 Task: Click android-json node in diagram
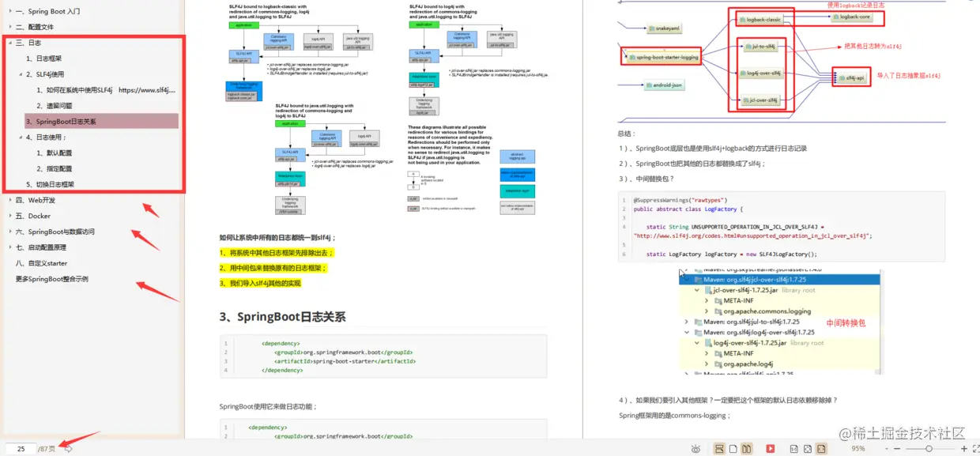pos(663,85)
